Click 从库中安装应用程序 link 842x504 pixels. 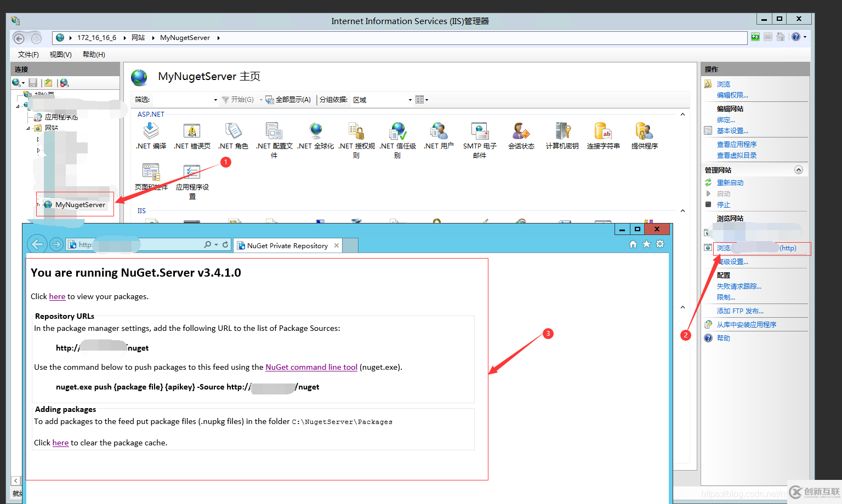click(747, 325)
